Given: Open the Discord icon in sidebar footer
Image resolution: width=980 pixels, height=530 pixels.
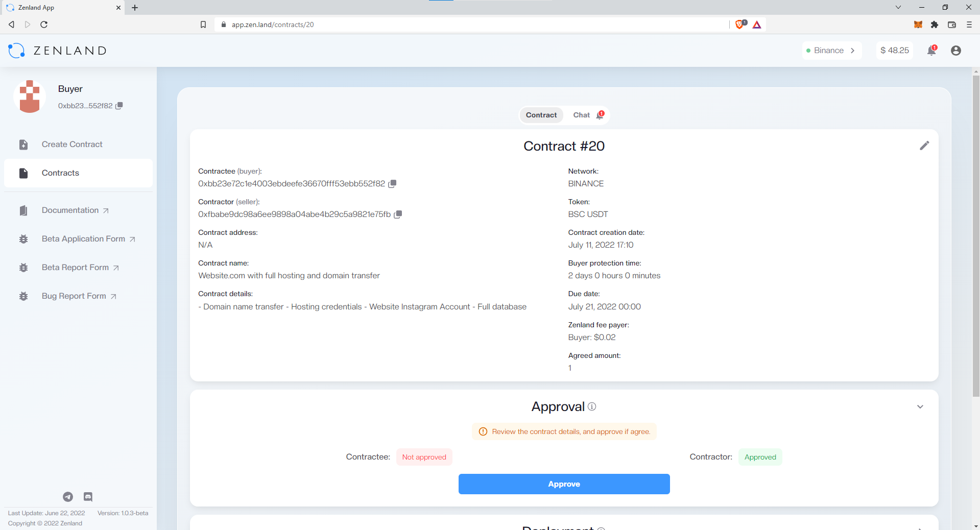Looking at the screenshot, I should pos(88,497).
